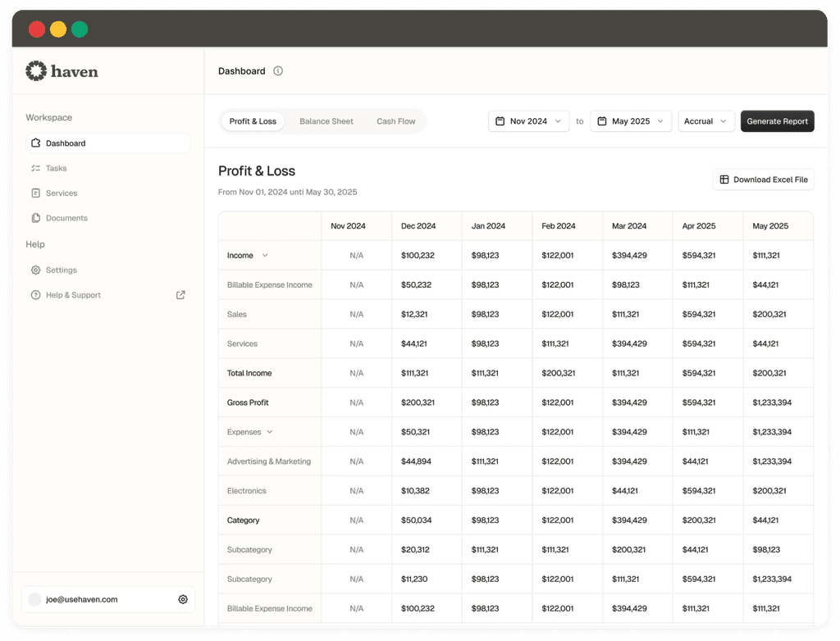The height and width of the screenshot is (641, 840).
Task: Click the Total Income row label
Action: click(249, 373)
